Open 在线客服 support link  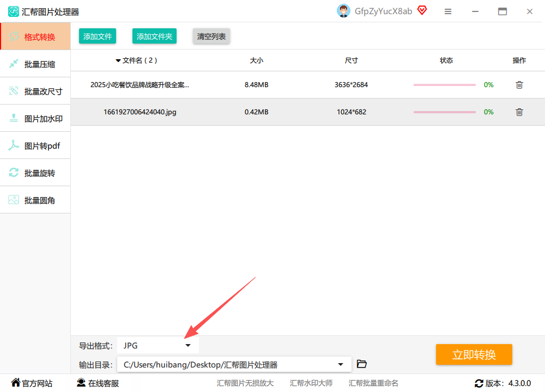[x=98, y=383]
